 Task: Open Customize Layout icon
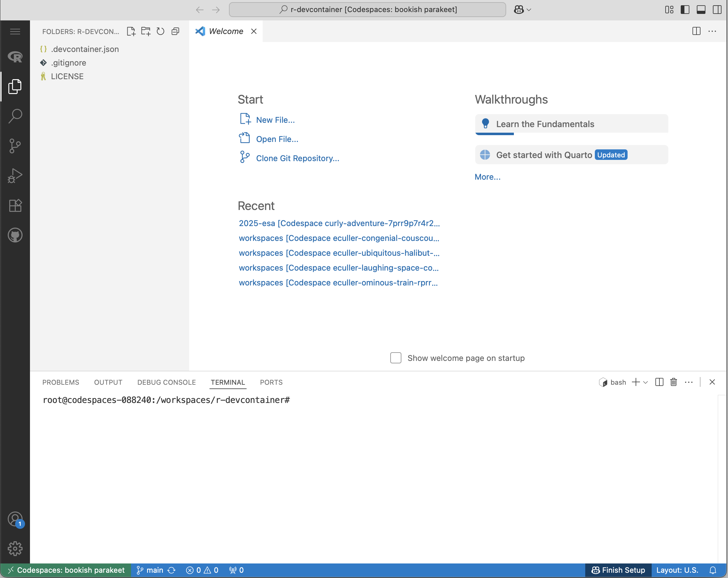tap(669, 10)
